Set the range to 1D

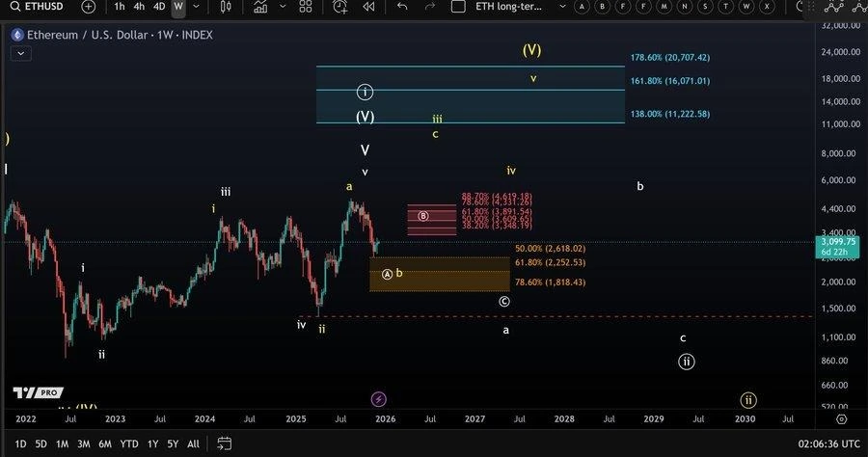click(x=20, y=444)
